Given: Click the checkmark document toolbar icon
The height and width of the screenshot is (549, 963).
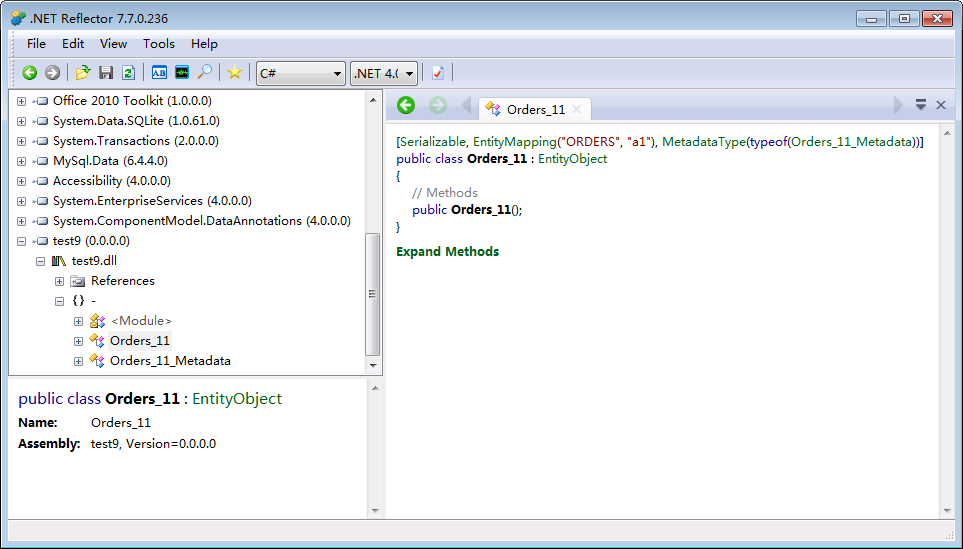Looking at the screenshot, I should pyautogui.click(x=438, y=73).
